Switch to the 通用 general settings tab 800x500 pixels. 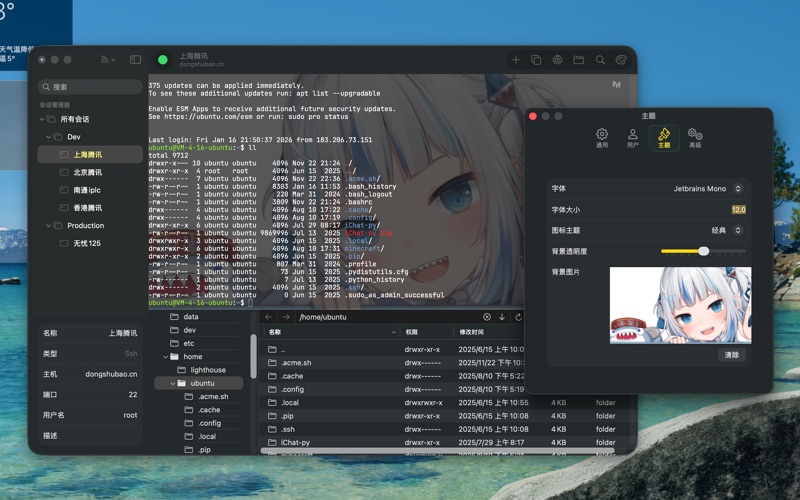(601, 138)
